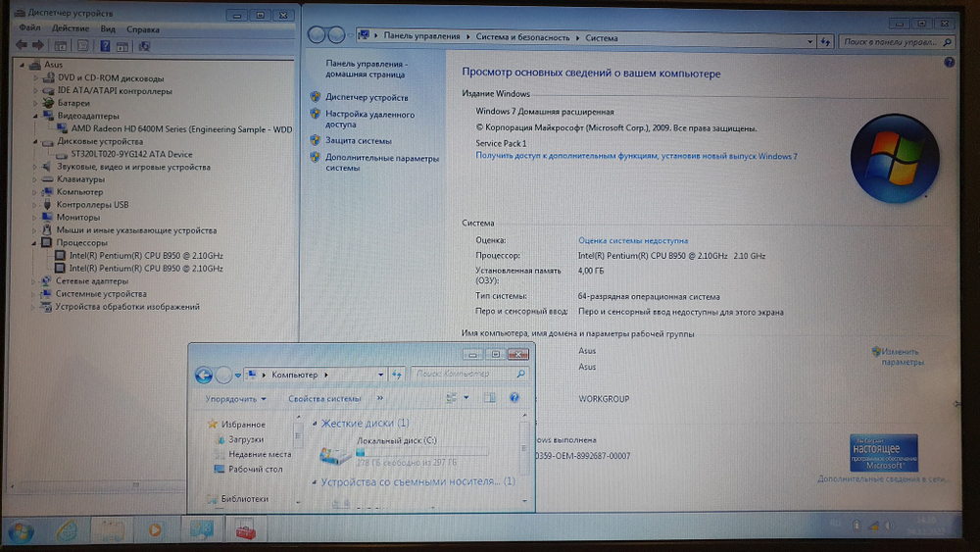Click forward arrow in Device Manager toolbar
The height and width of the screenshot is (552, 980).
(x=38, y=45)
